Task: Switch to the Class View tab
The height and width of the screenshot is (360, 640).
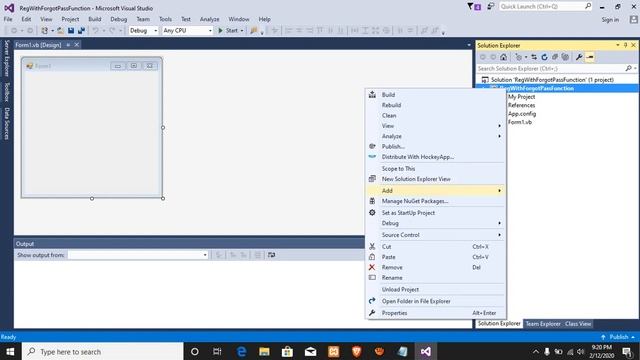Action: (578, 324)
